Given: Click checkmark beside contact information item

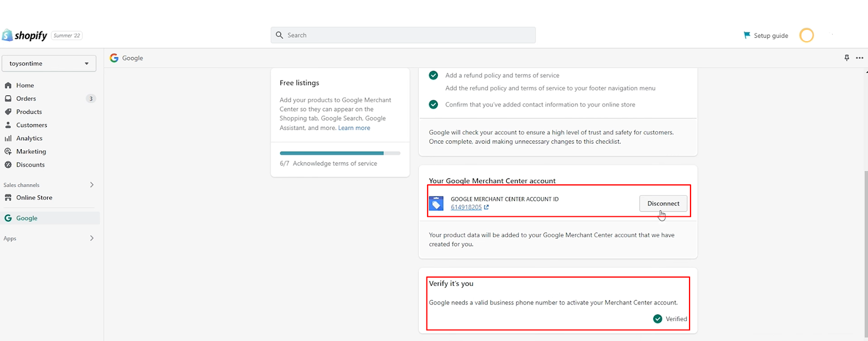Looking at the screenshot, I should 433,105.
